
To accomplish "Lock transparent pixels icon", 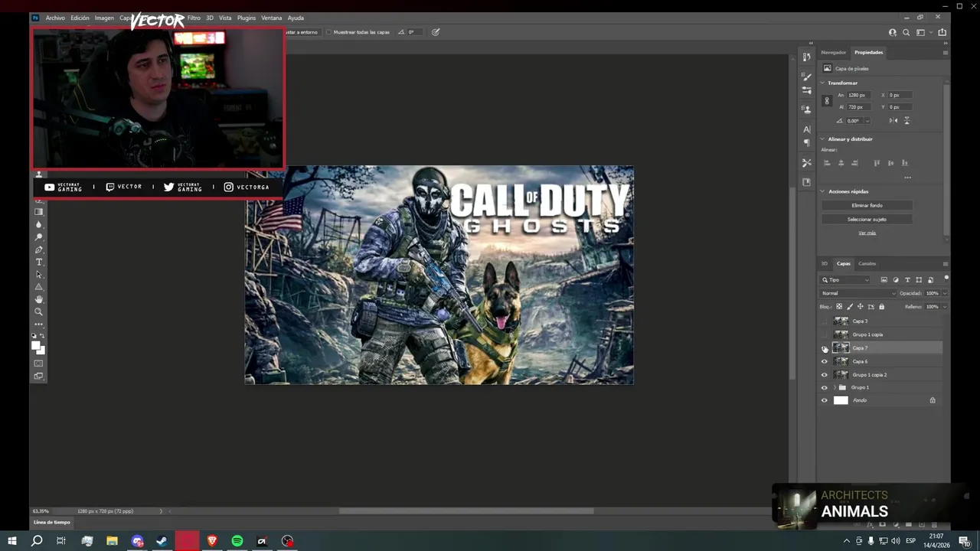I will tap(839, 307).
